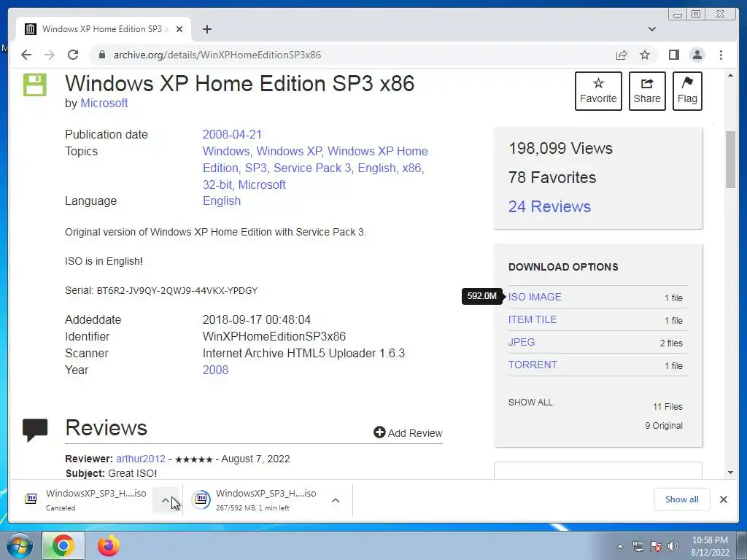Click the canceled WindowsXP_SP3 ISO download item

87,499
